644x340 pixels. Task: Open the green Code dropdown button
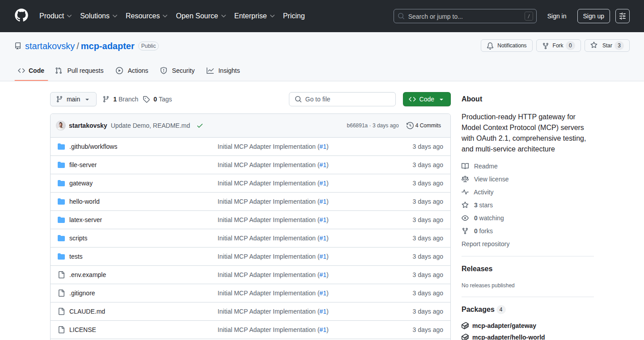point(427,99)
